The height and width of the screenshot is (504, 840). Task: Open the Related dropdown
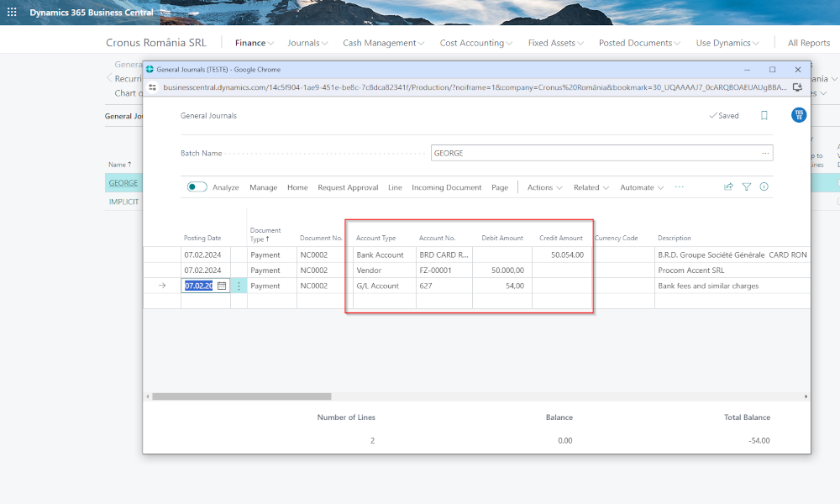591,187
